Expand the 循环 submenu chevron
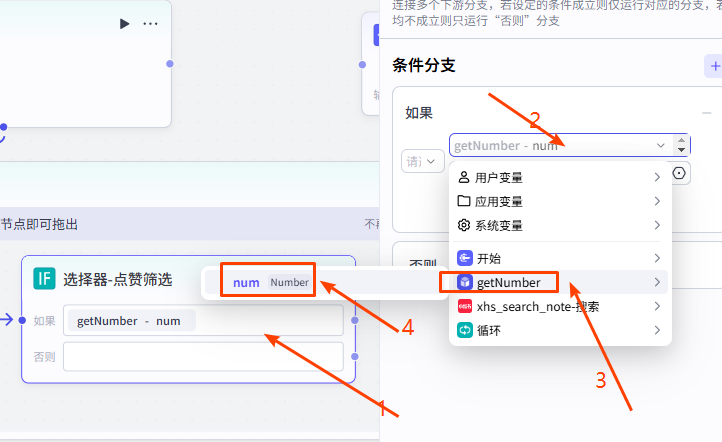 tap(657, 329)
